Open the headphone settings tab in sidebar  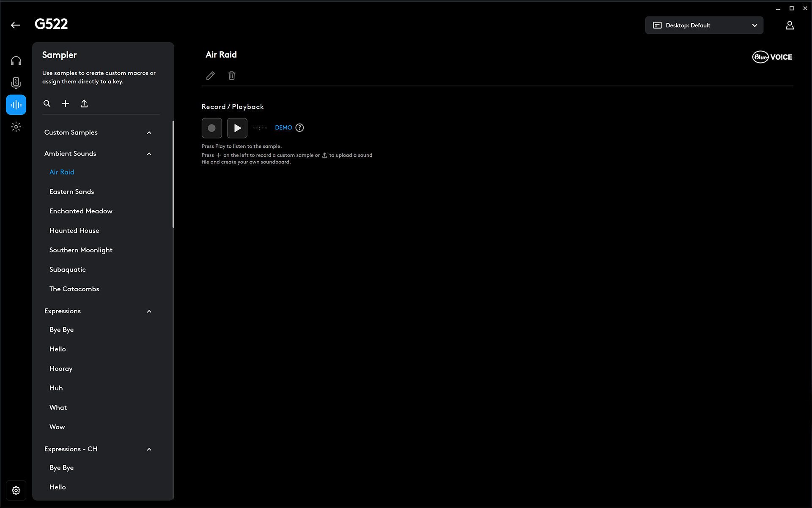16,61
